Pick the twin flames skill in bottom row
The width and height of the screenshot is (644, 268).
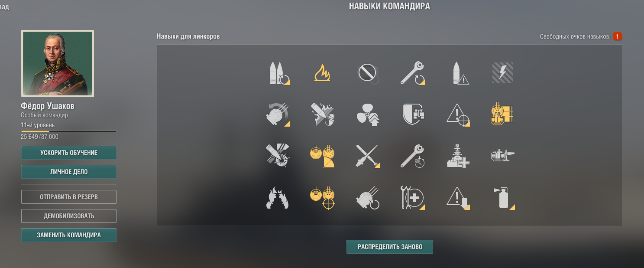[x=277, y=198]
